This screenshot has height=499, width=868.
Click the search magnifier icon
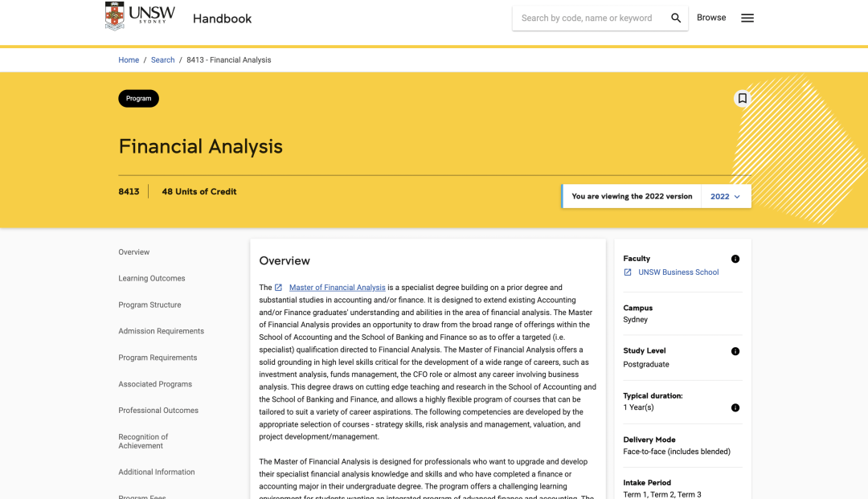pyautogui.click(x=676, y=18)
